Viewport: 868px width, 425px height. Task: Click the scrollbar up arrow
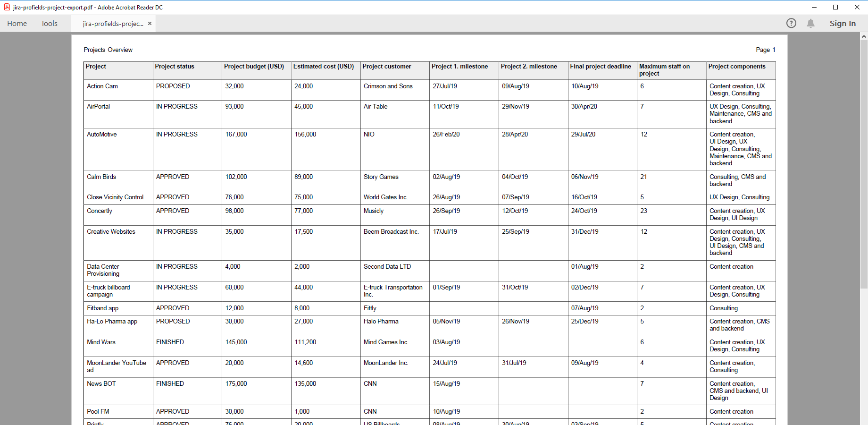coord(864,36)
